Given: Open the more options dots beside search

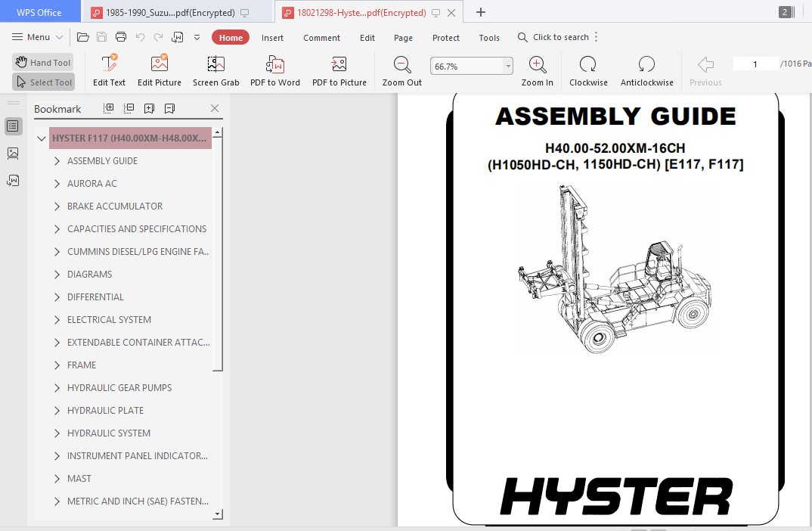Looking at the screenshot, I should pos(597,37).
